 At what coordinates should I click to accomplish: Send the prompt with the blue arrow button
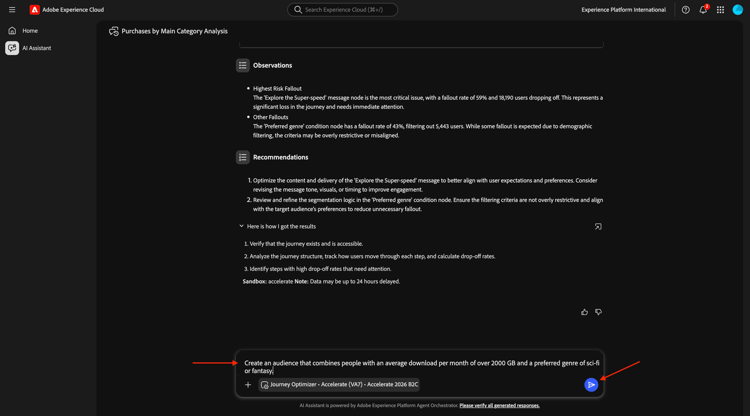coord(591,384)
